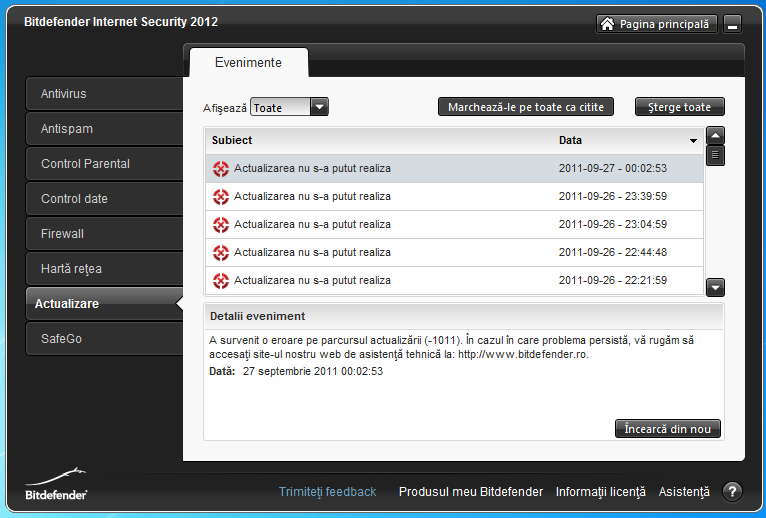Select event dated 2011-09-26 - 22:44:48
Screen dimensions: 766x518
pos(454,253)
